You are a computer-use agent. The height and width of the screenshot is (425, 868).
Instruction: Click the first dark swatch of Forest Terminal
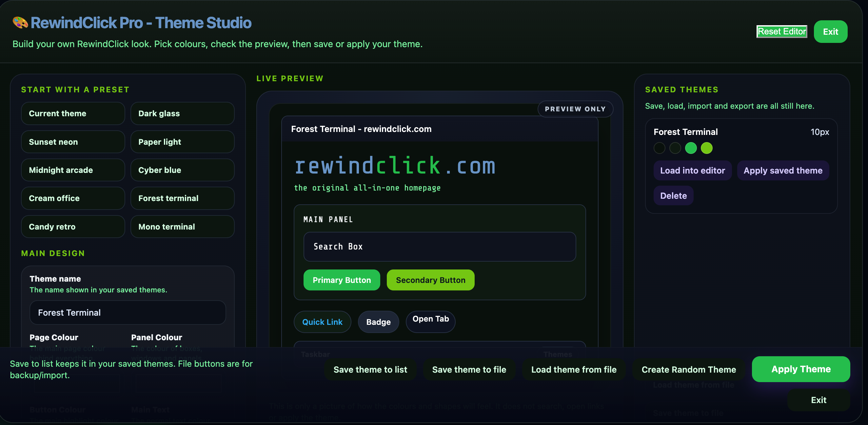pos(660,148)
